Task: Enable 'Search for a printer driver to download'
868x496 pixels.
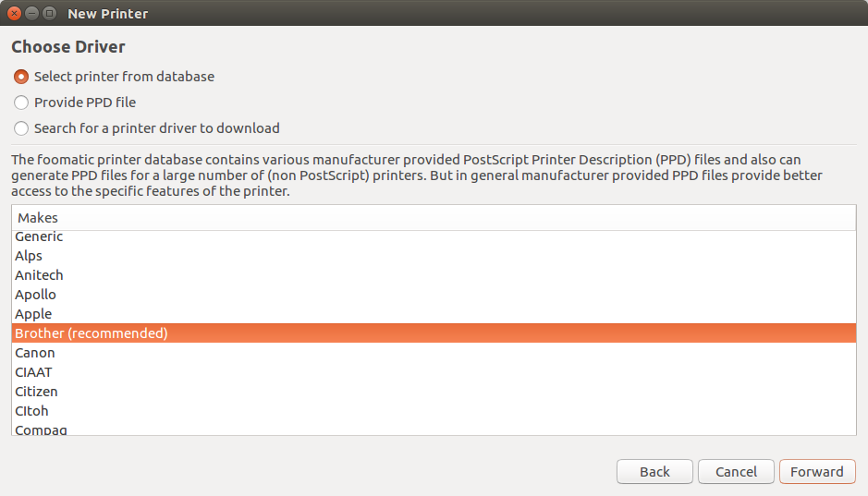Action: tap(21, 128)
